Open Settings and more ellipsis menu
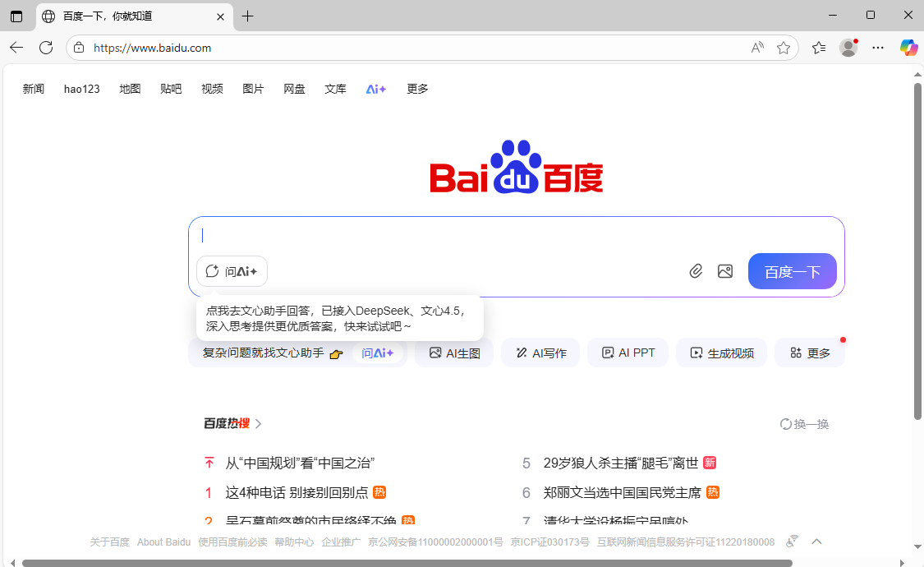 (878, 48)
